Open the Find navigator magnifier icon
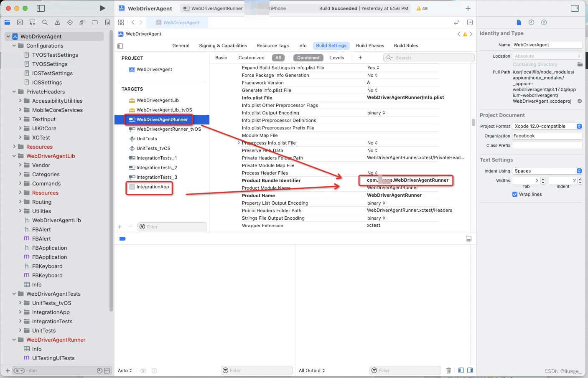Image resolution: width=588 pixels, height=378 pixels. tap(45, 23)
